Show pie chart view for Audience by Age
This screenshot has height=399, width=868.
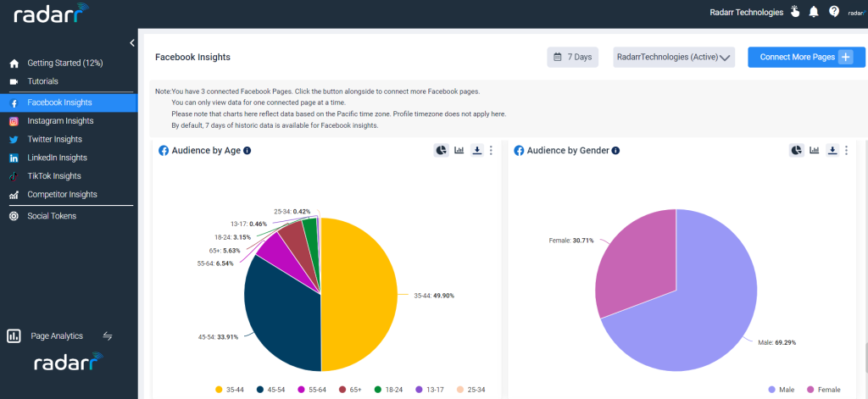point(441,150)
